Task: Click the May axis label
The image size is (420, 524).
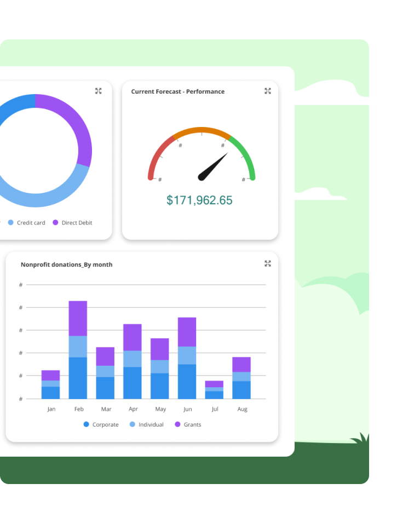Action: coord(160,409)
